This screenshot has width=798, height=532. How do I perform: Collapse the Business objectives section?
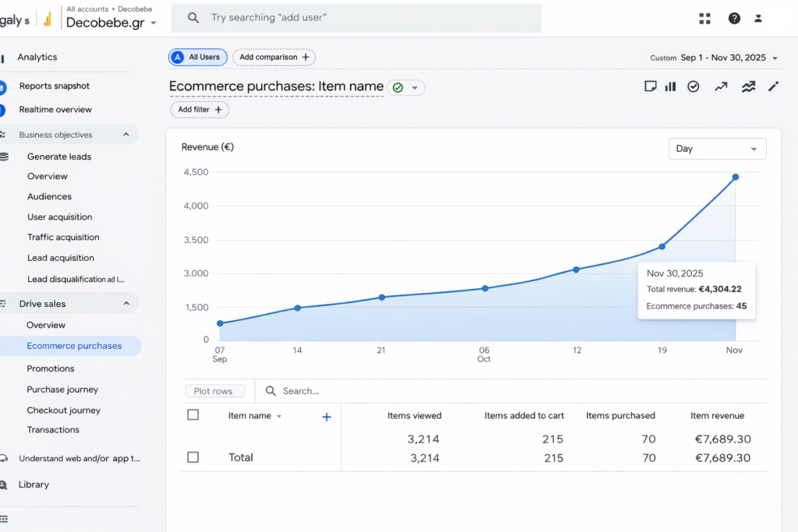click(x=126, y=134)
